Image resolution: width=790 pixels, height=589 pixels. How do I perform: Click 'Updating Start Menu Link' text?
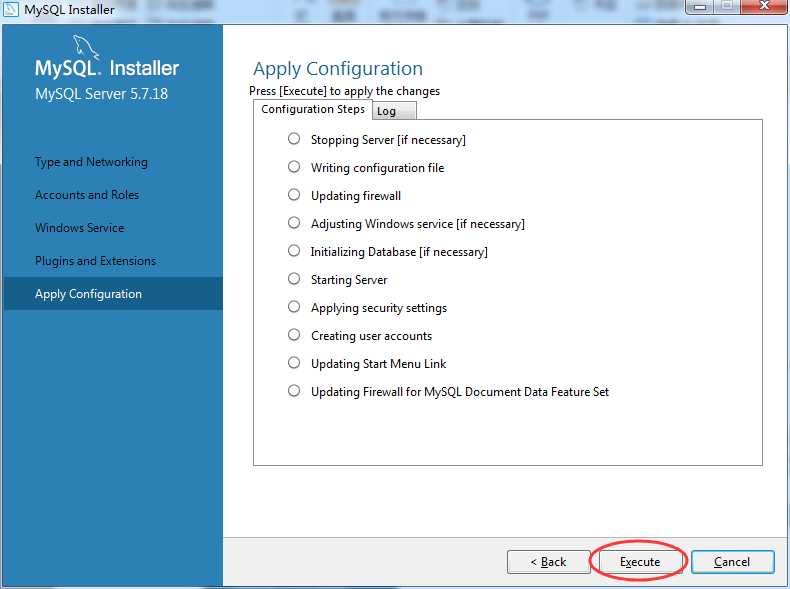click(378, 364)
